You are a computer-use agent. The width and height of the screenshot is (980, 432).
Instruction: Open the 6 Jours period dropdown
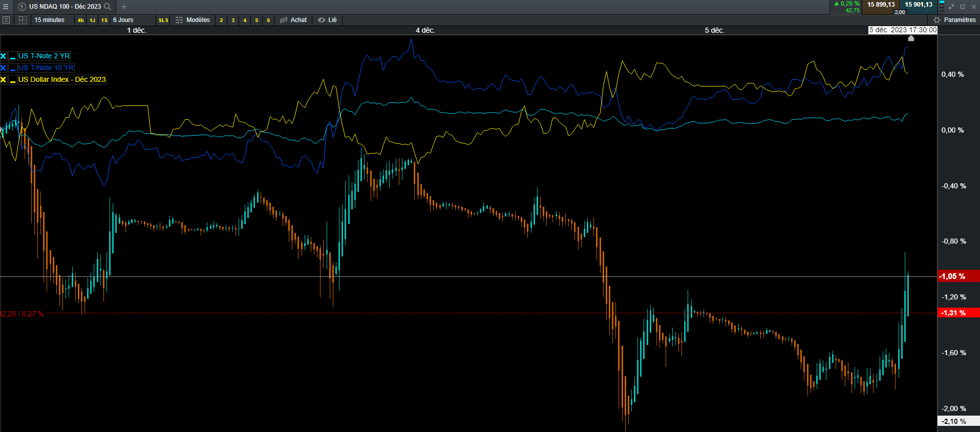pyautogui.click(x=132, y=20)
